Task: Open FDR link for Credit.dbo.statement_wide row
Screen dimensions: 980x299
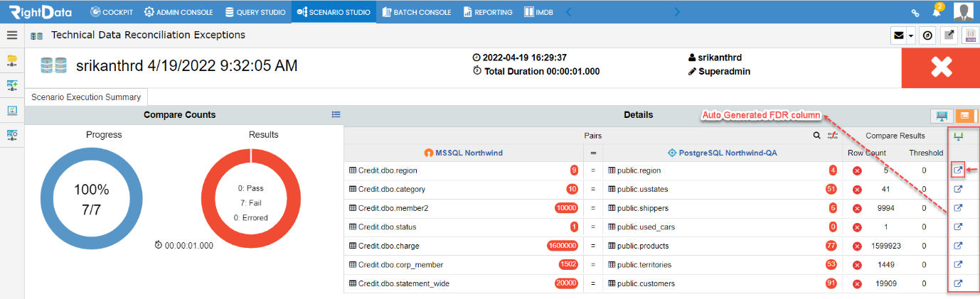Action: (x=958, y=283)
